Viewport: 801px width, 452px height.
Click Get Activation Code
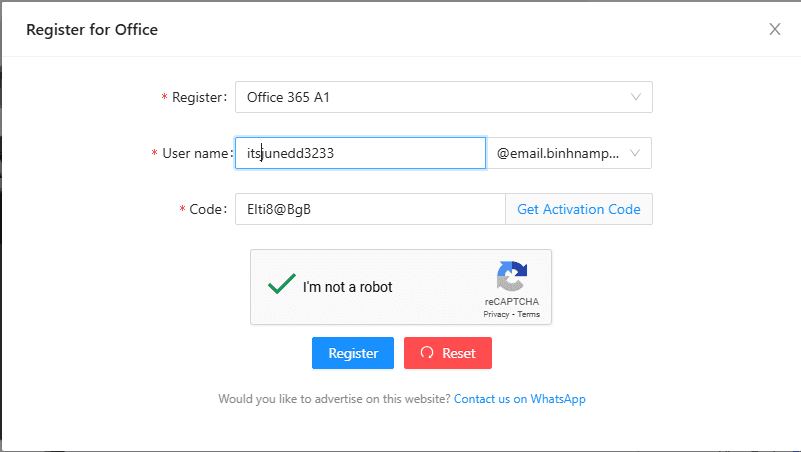pyautogui.click(x=578, y=209)
